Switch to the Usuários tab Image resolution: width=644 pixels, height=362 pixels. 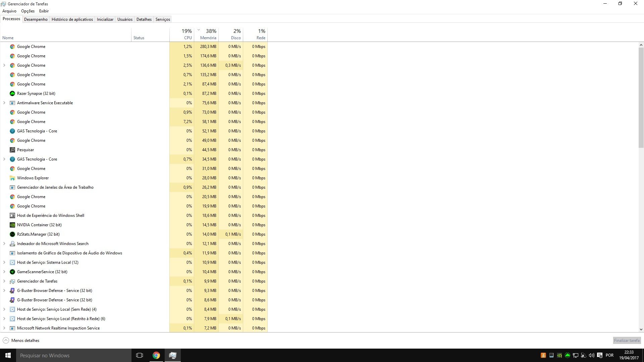tap(125, 19)
